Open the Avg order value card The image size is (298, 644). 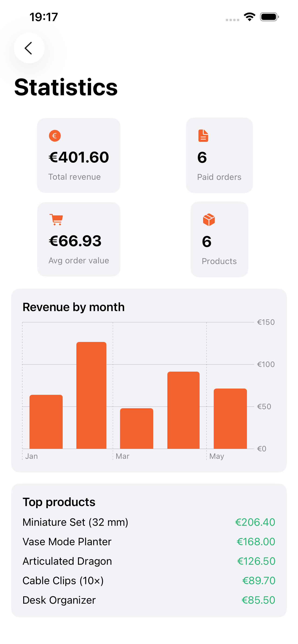tap(79, 239)
